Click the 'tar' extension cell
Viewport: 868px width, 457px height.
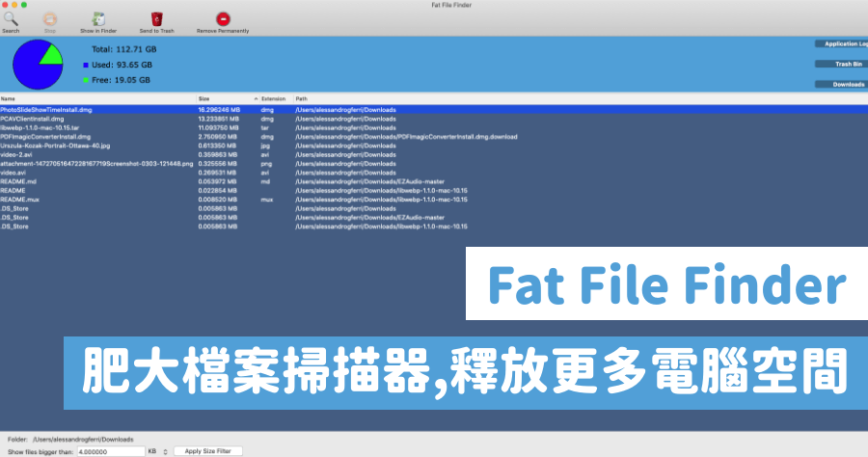264,128
